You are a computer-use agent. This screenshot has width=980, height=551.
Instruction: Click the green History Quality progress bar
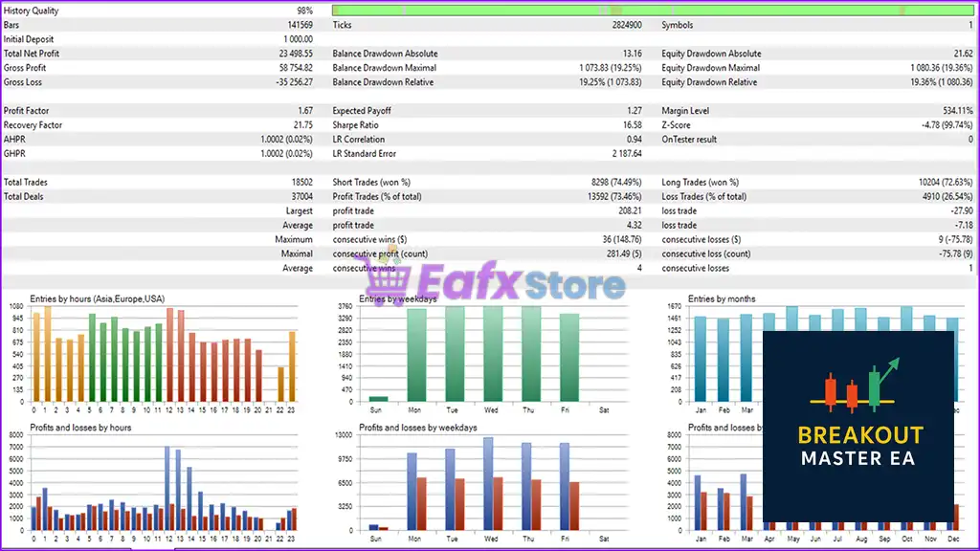(653, 11)
